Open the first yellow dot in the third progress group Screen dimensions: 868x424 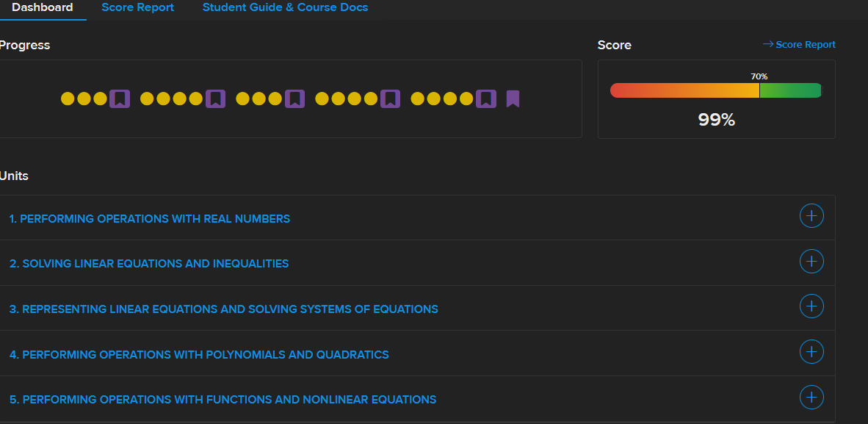[x=242, y=98]
